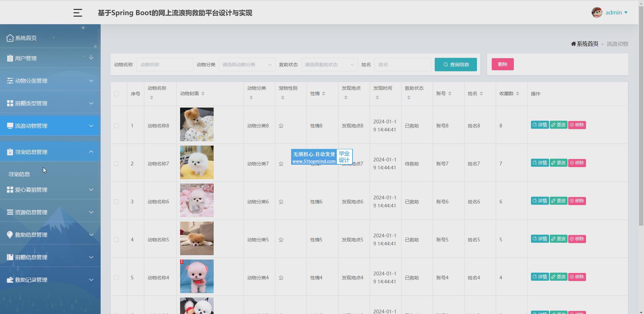This screenshot has height=314, width=644.
Task: Open the cover thumbnail of 动物名称5
Action: point(197,238)
